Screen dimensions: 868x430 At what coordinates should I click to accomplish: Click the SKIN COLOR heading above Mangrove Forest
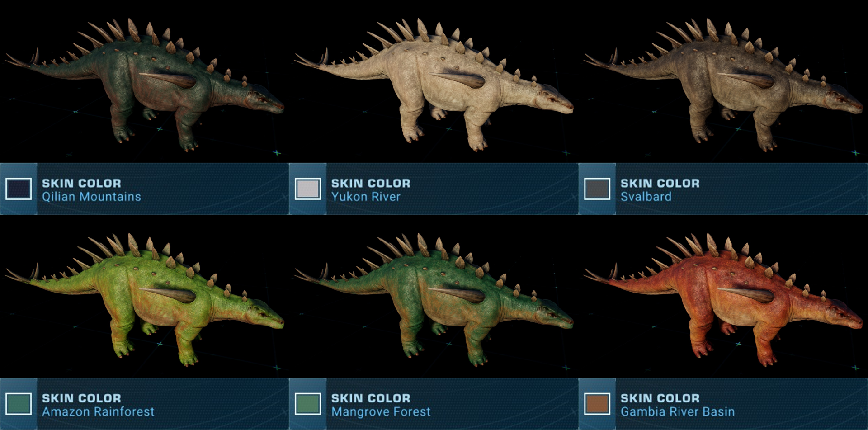tap(371, 398)
